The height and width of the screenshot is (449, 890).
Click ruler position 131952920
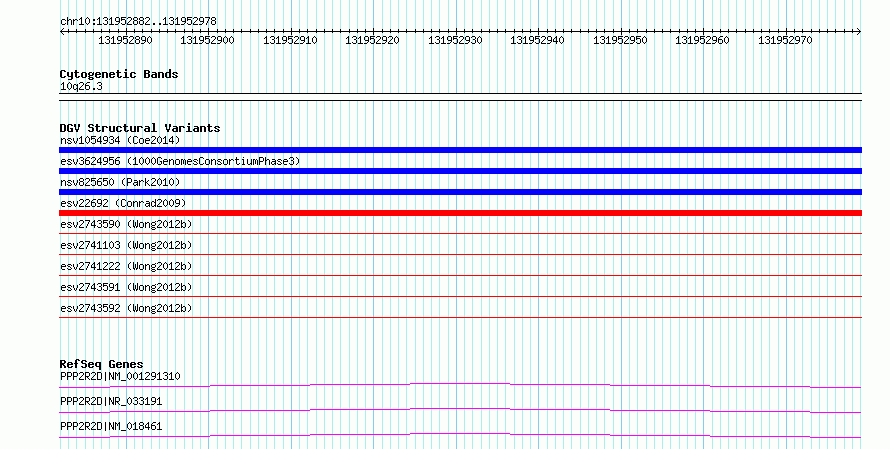tap(372, 40)
